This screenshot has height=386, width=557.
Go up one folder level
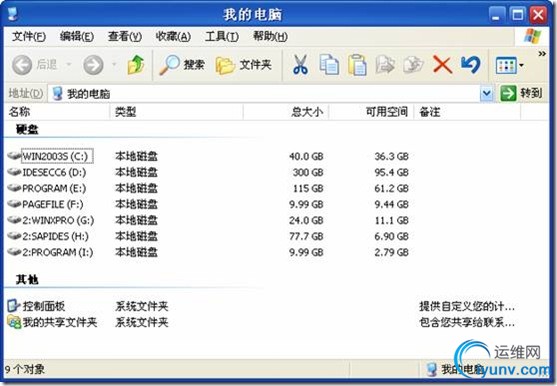click(x=136, y=65)
